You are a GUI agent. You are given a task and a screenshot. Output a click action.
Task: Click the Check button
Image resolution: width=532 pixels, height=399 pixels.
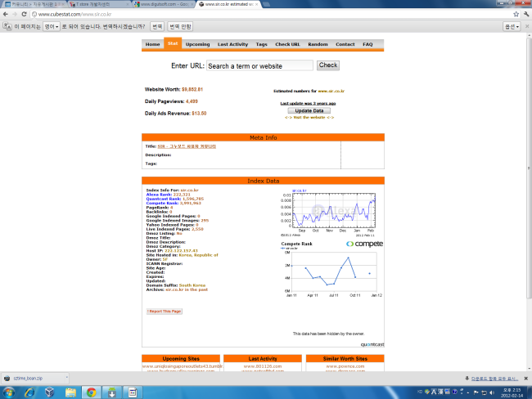click(328, 65)
